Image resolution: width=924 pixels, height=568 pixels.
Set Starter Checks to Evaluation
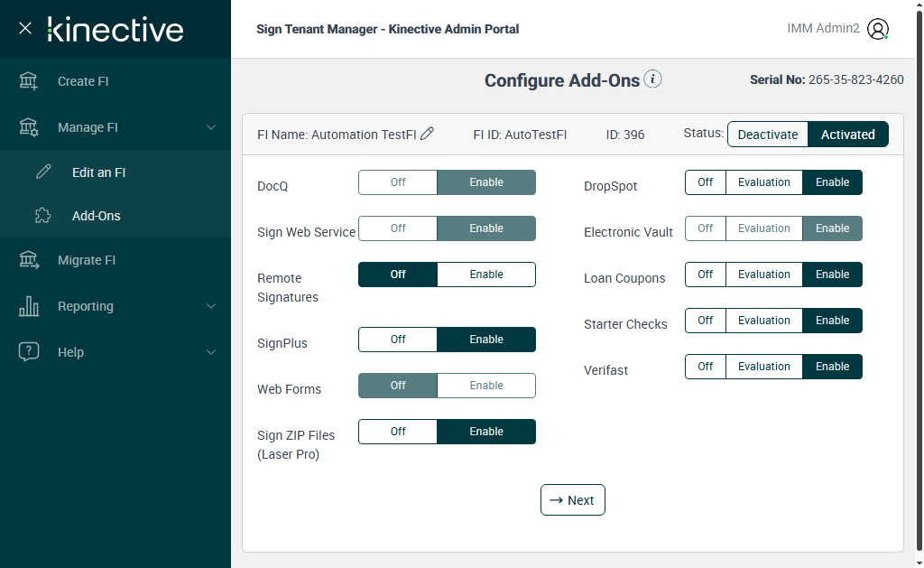(763, 321)
